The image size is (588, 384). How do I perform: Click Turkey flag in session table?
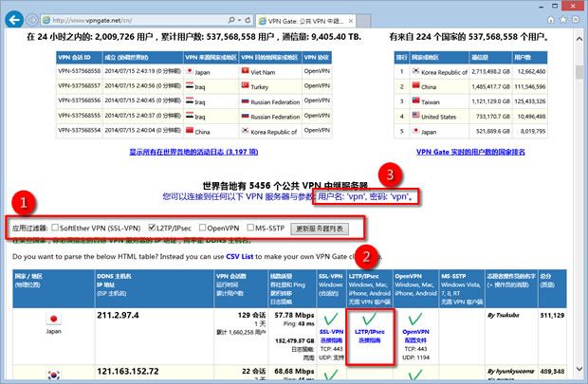pyautogui.click(x=246, y=85)
